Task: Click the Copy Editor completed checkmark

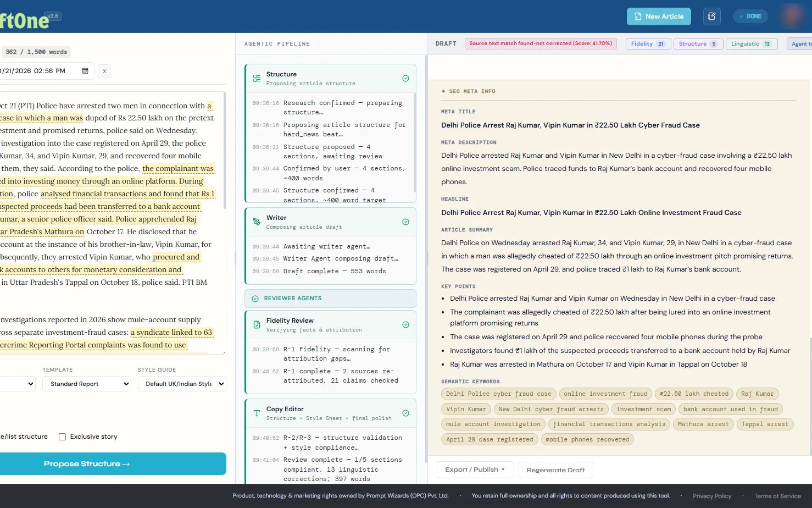Action: tap(405, 413)
